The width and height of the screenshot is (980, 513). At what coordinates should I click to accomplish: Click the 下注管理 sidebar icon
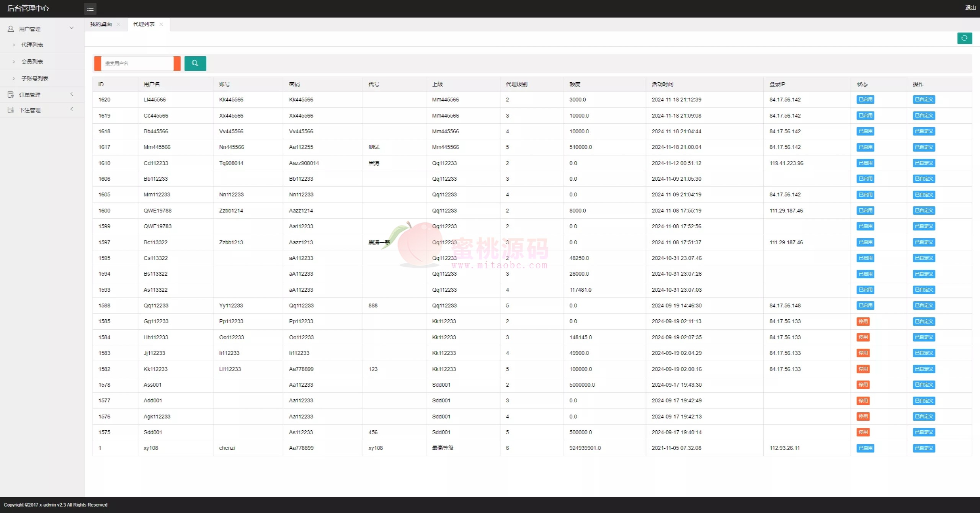point(11,110)
